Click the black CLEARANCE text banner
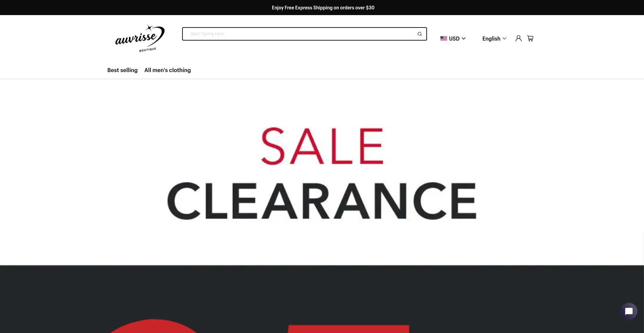This screenshot has height=333, width=644. click(x=322, y=201)
